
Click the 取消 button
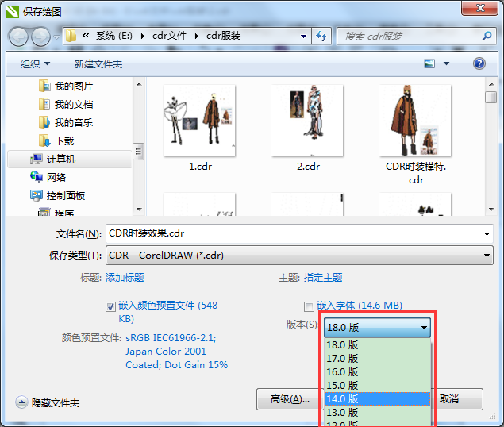click(458, 399)
